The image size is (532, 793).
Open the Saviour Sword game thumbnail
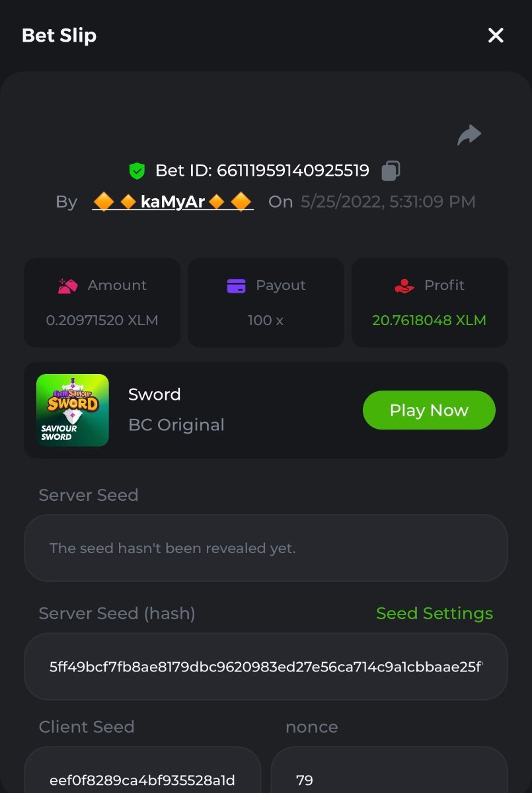click(73, 410)
